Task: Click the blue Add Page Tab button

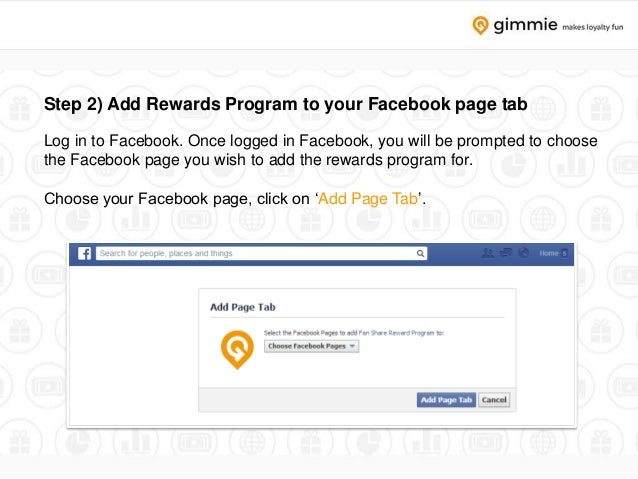Action: pos(446,400)
